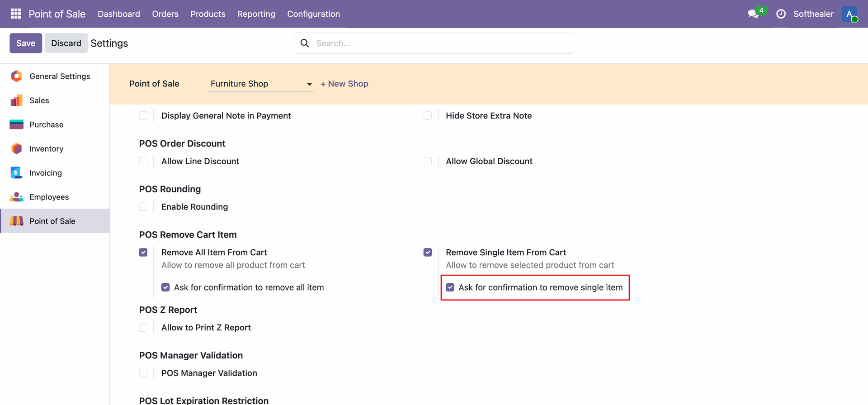
Task: Click the Softhealer company name
Action: pos(813,14)
